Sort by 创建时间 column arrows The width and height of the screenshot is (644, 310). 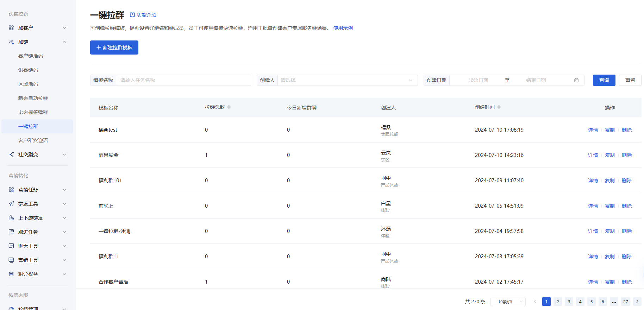[x=499, y=107]
